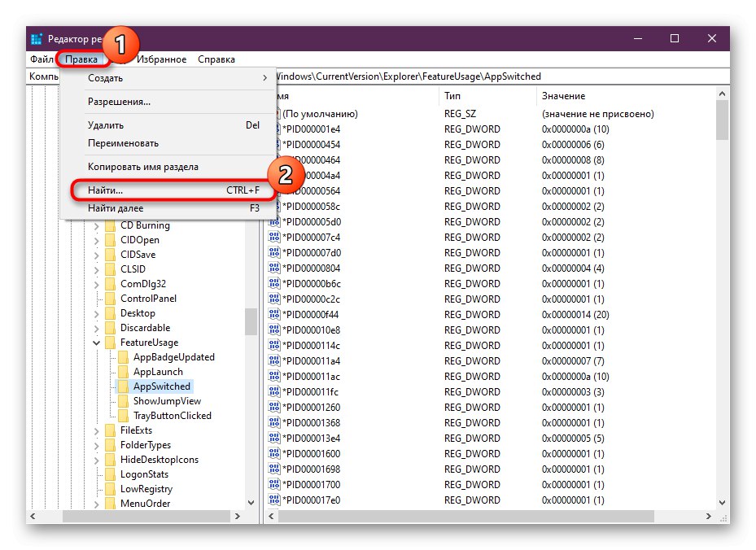Expand the Desktop key
This screenshot has height=550, width=756.
coord(96,314)
